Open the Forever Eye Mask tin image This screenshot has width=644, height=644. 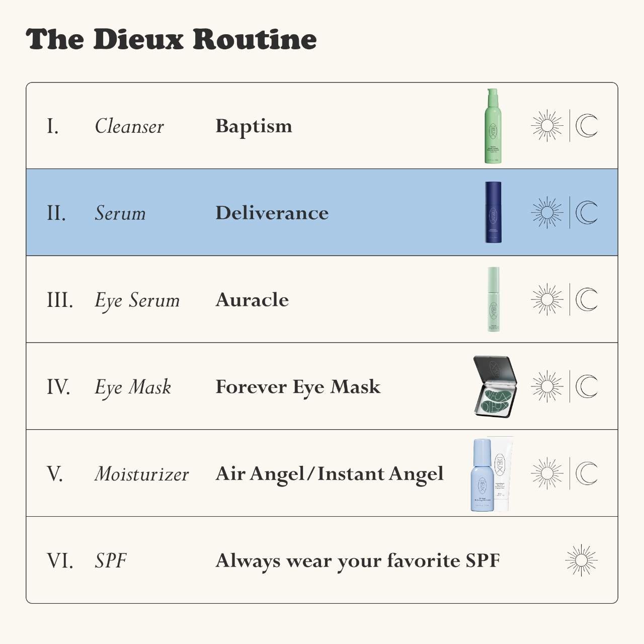[x=495, y=386]
